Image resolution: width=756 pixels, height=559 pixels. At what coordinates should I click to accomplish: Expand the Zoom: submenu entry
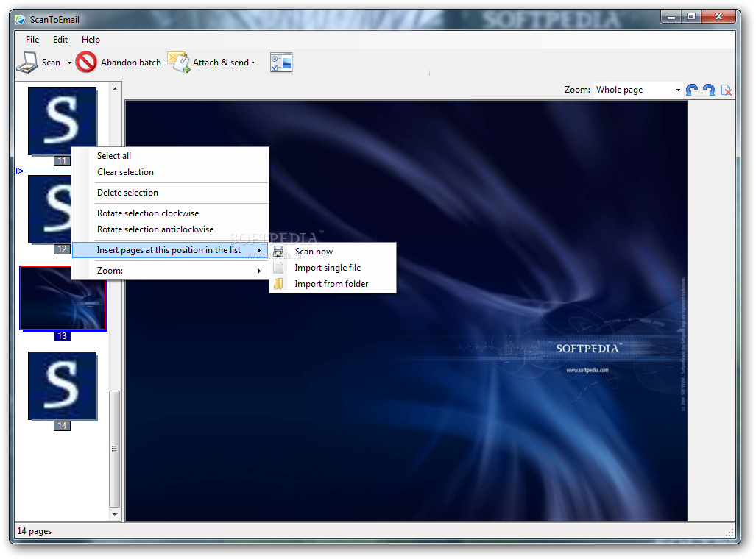(170, 271)
